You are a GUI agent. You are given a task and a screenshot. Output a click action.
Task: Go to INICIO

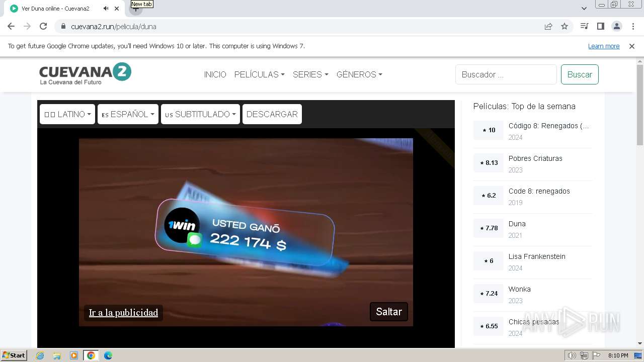click(x=215, y=74)
